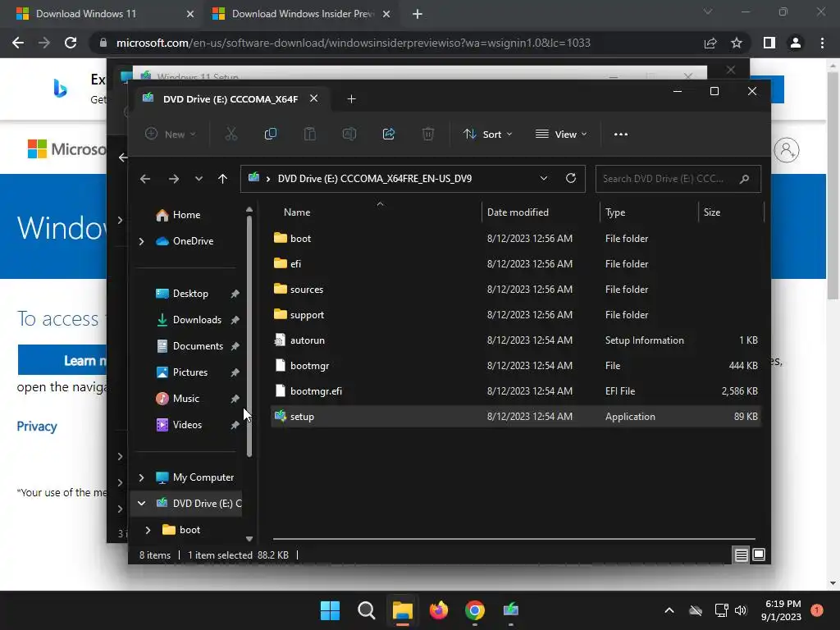Open the Sort dropdown menu
The image size is (840, 630).
click(488, 134)
